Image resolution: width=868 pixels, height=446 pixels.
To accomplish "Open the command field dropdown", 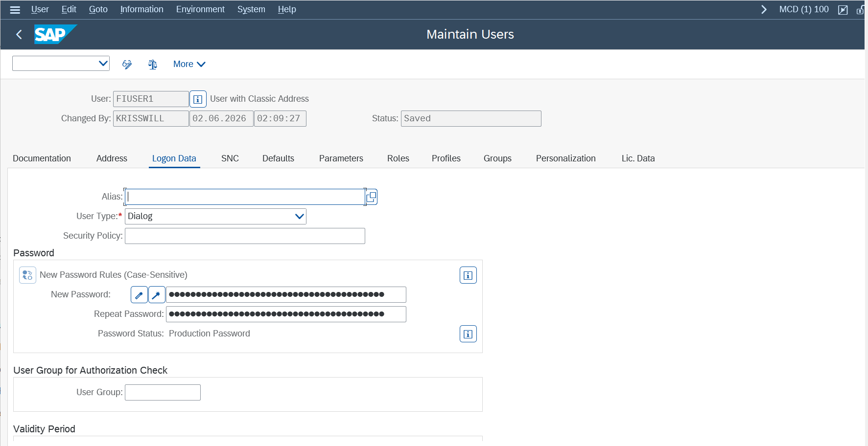I will point(103,64).
